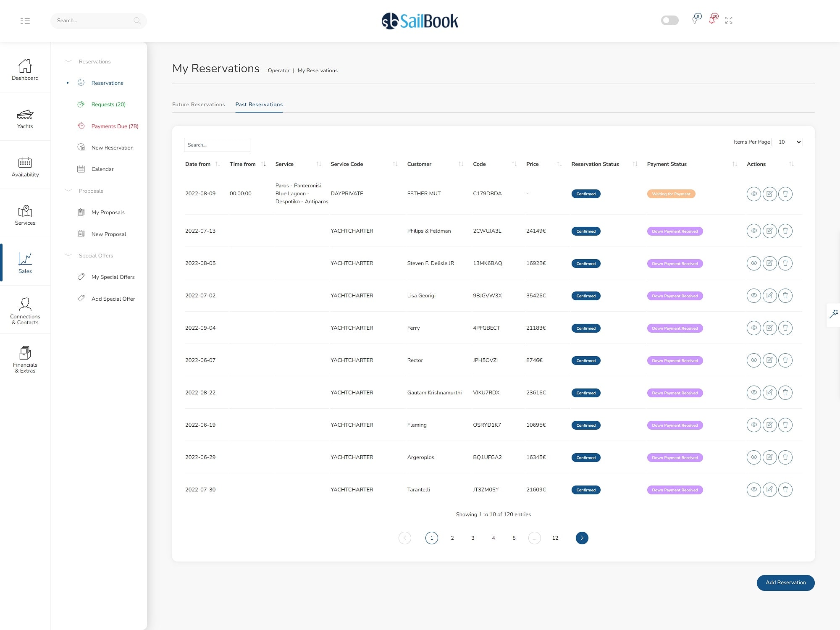Go to page 3 of results
Viewport: 840px width, 630px height.
472,538
